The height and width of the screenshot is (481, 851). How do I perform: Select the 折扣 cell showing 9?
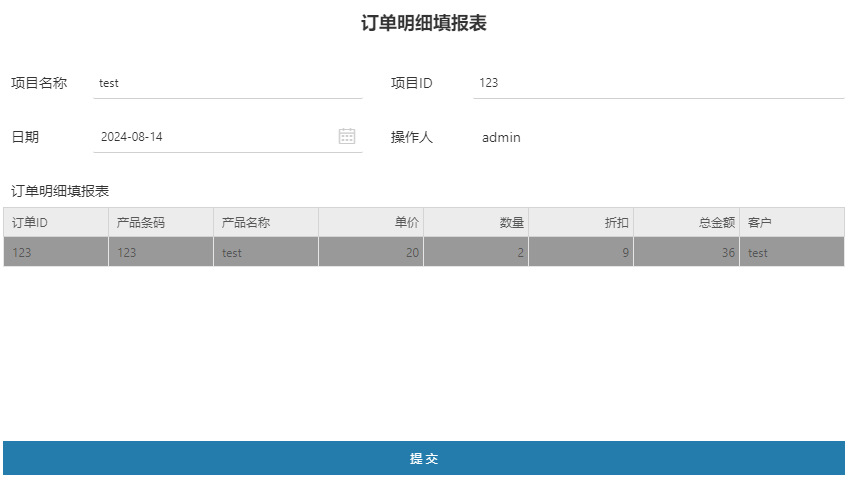click(x=581, y=252)
